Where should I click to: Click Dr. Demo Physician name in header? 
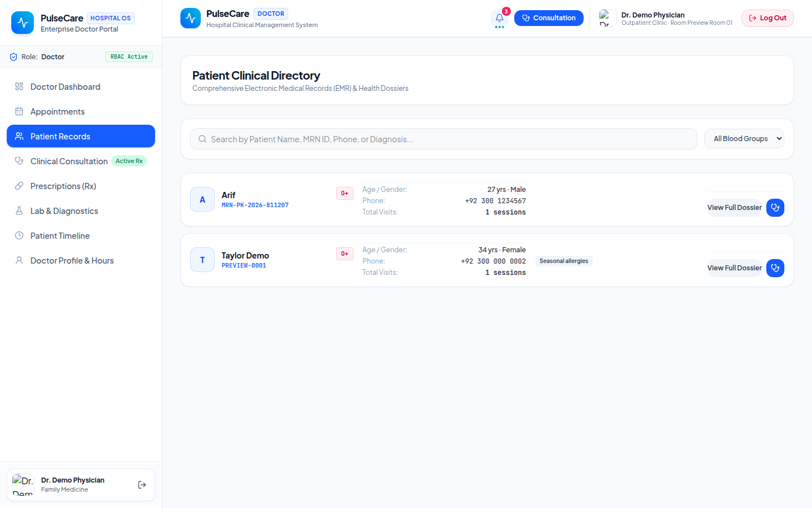pos(653,15)
